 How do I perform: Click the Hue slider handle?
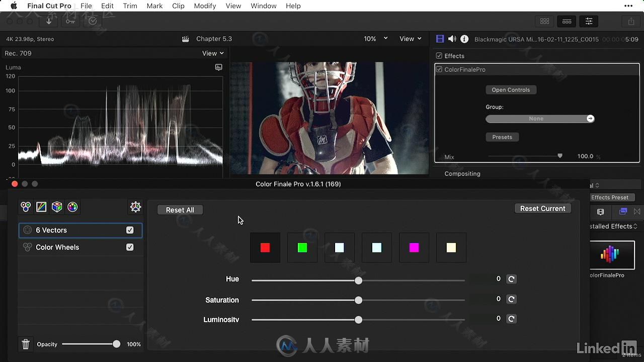click(x=358, y=280)
